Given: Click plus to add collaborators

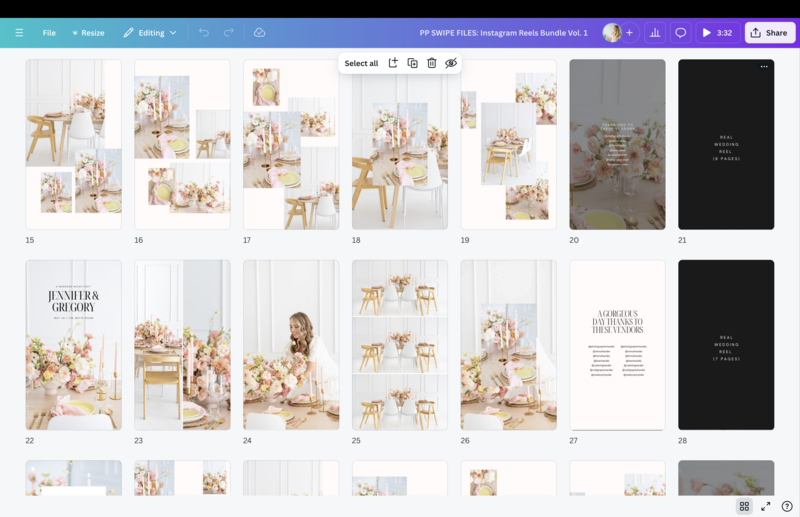Looking at the screenshot, I should pos(629,33).
